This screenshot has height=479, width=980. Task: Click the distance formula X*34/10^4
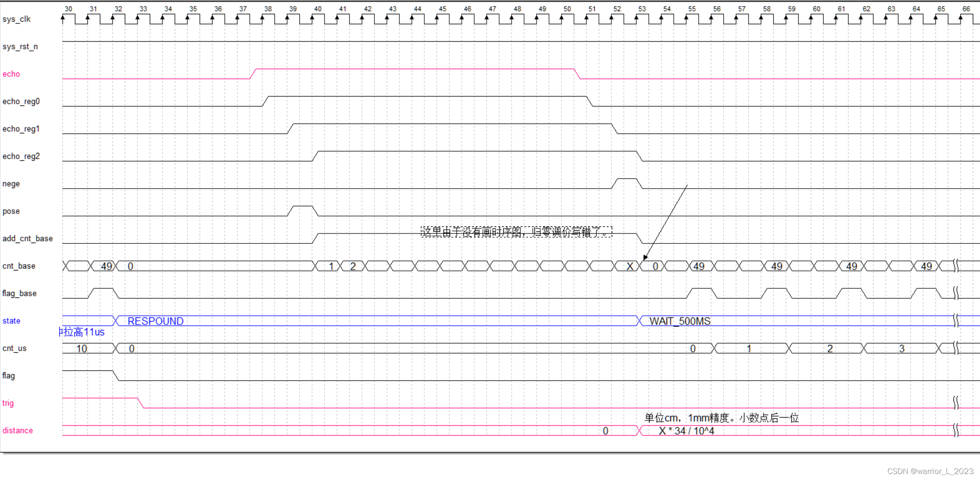tap(686, 431)
